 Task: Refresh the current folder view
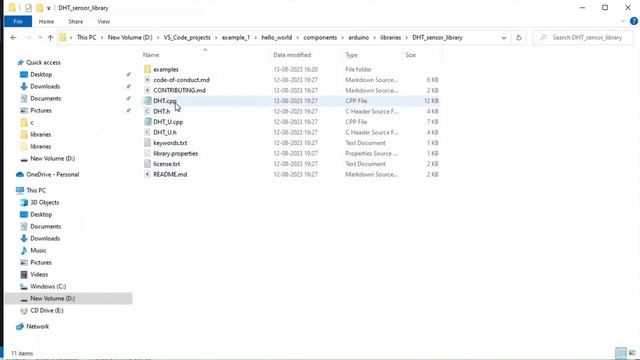tap(519, 38)
